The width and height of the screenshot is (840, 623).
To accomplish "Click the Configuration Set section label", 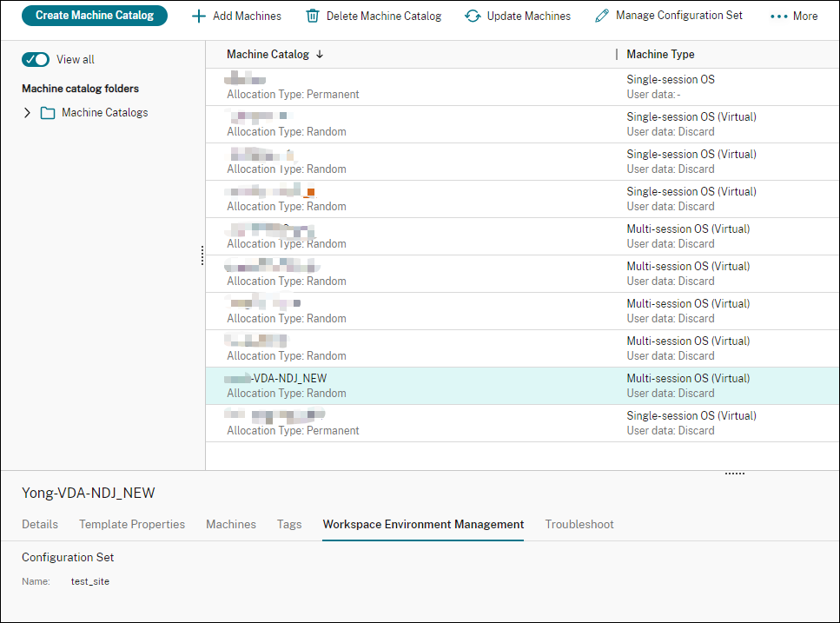I will tap(68, 557).
